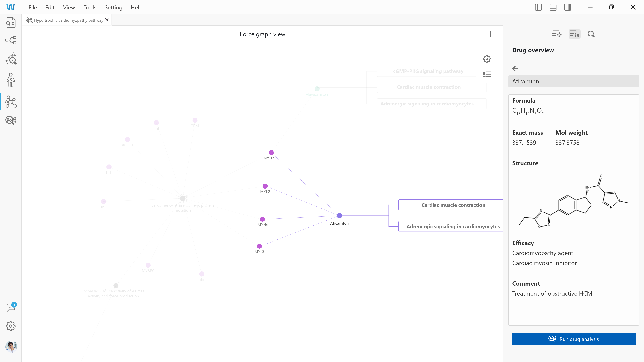
Task: Click the Run drug analysis button
Action: 574,339
